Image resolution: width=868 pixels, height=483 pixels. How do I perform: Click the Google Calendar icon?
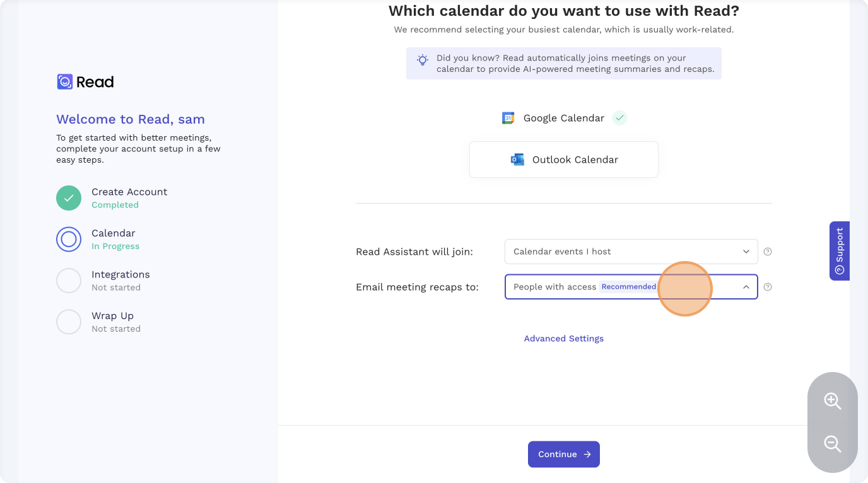(x=508, y=118)
